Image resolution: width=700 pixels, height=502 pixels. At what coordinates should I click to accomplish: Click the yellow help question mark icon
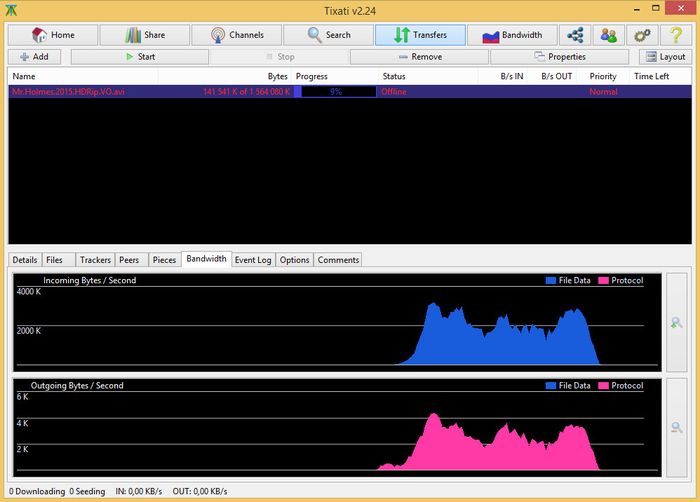(x=675, y=35)
